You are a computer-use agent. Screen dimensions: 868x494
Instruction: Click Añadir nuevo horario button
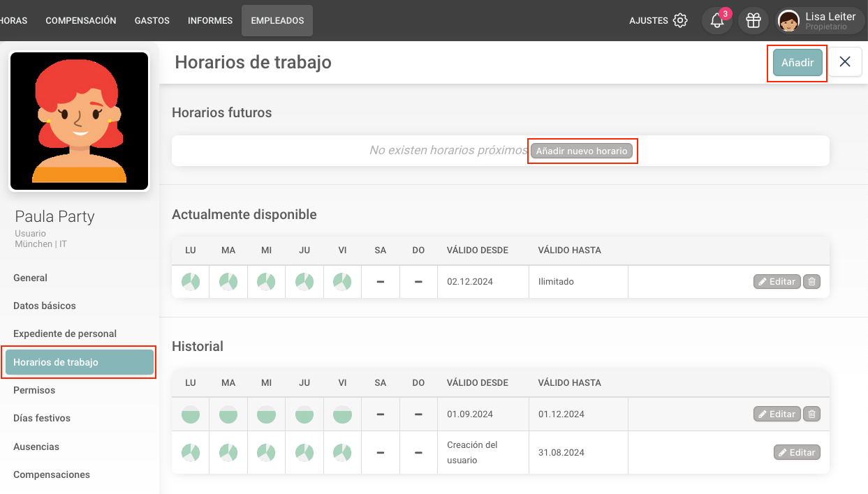pos(582,151)
